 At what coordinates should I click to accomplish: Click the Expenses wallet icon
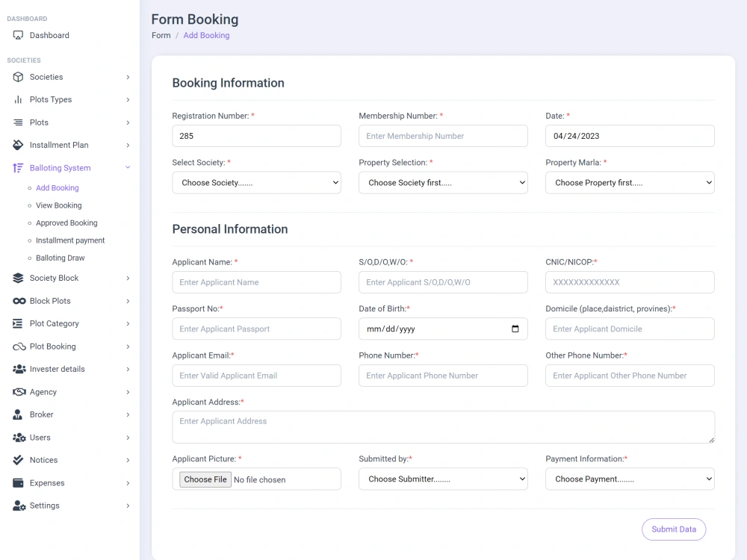(18, 483)
